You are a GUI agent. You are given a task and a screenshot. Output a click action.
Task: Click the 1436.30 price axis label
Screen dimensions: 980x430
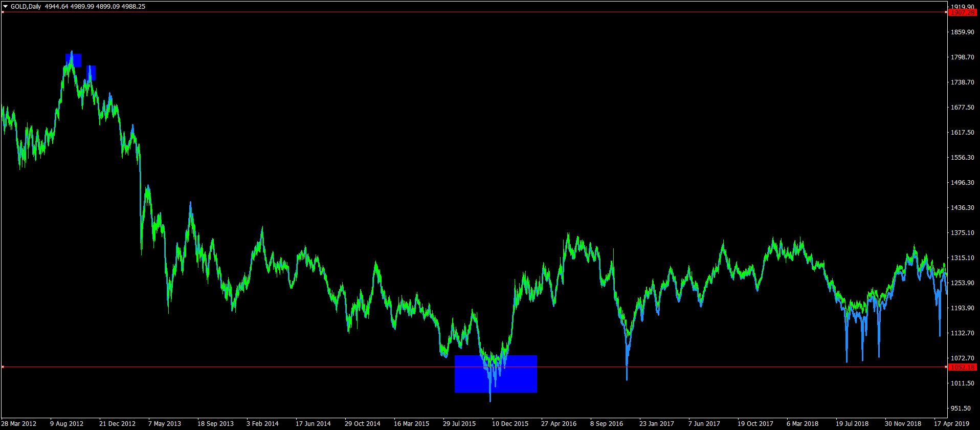coord(962,207)
